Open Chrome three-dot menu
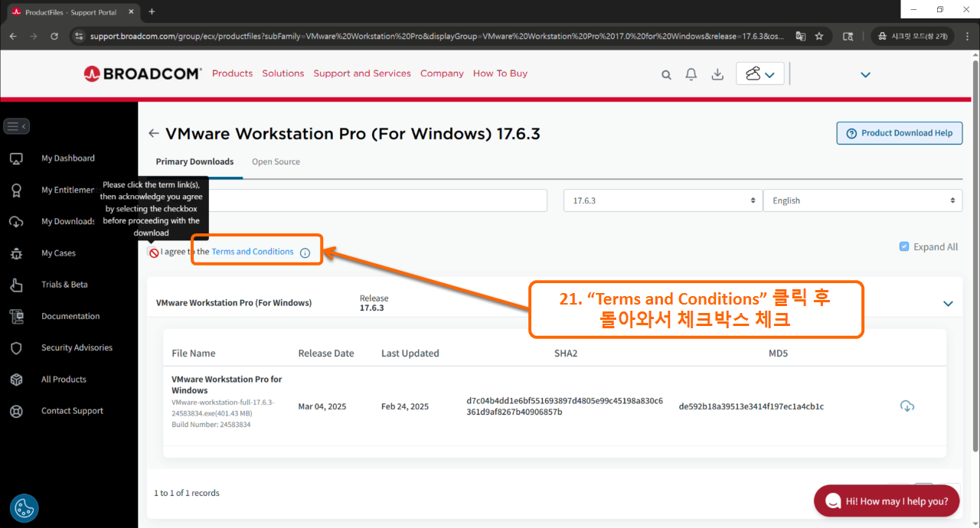 [x=967, y=36]
